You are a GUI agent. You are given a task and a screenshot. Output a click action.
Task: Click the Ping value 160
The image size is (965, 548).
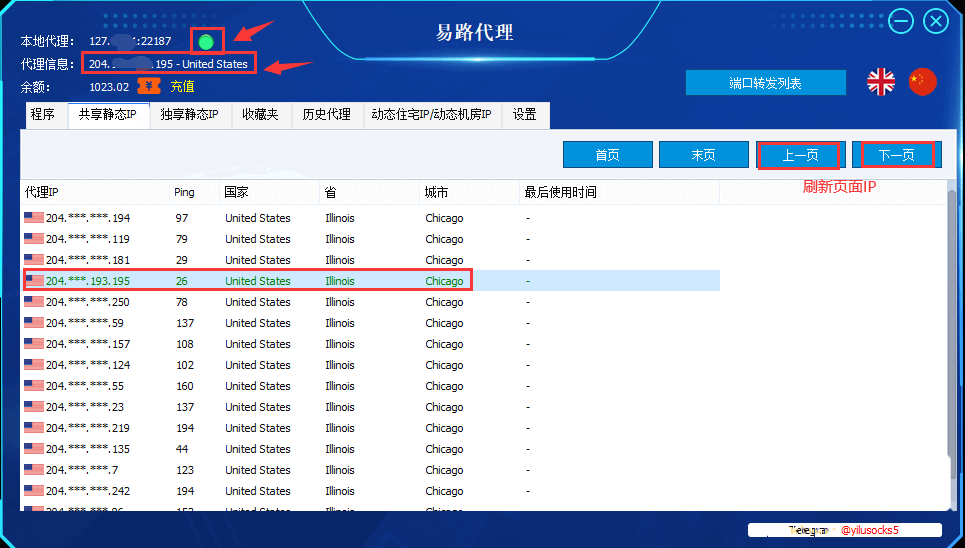[x=185, y=386]
